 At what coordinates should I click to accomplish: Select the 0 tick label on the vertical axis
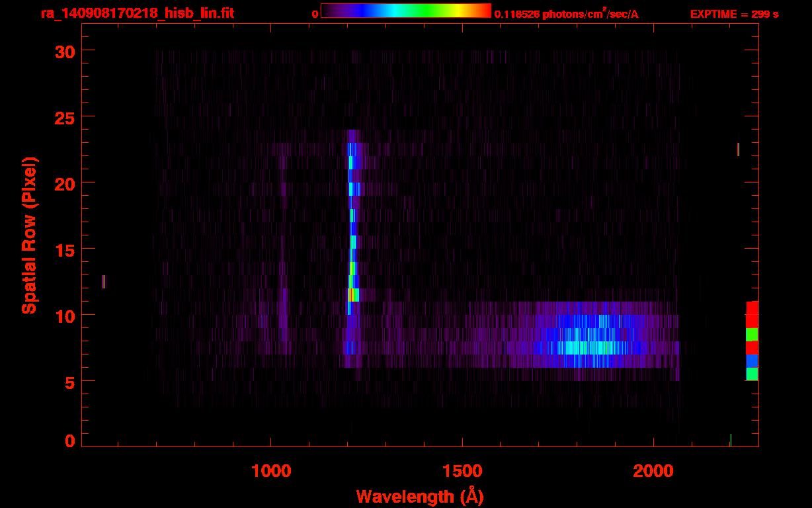point(69,441)
